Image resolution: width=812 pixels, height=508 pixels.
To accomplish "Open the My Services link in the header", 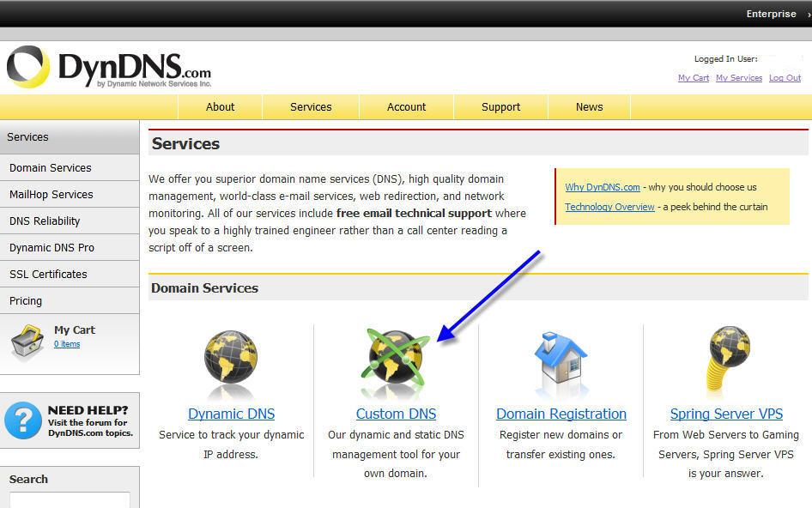I will pos(739,78).
